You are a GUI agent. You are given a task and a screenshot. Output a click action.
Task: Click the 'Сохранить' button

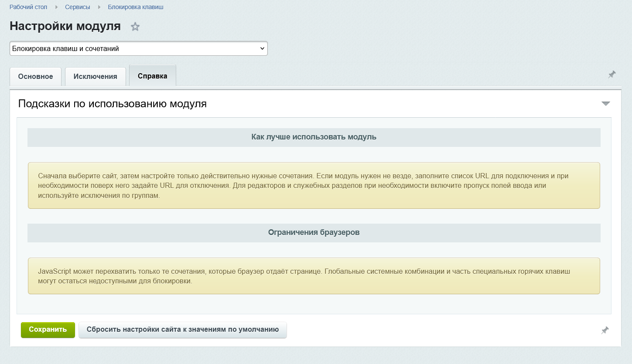[48, 330]
